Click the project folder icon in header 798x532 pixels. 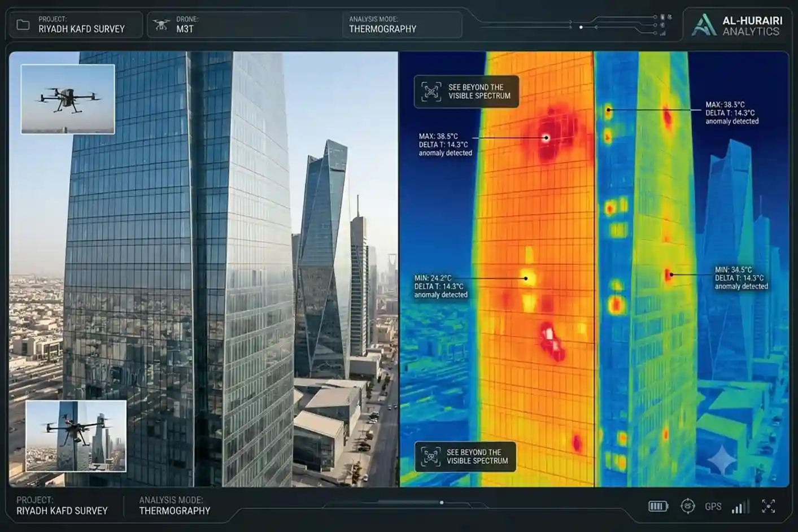tap(23, 25)
